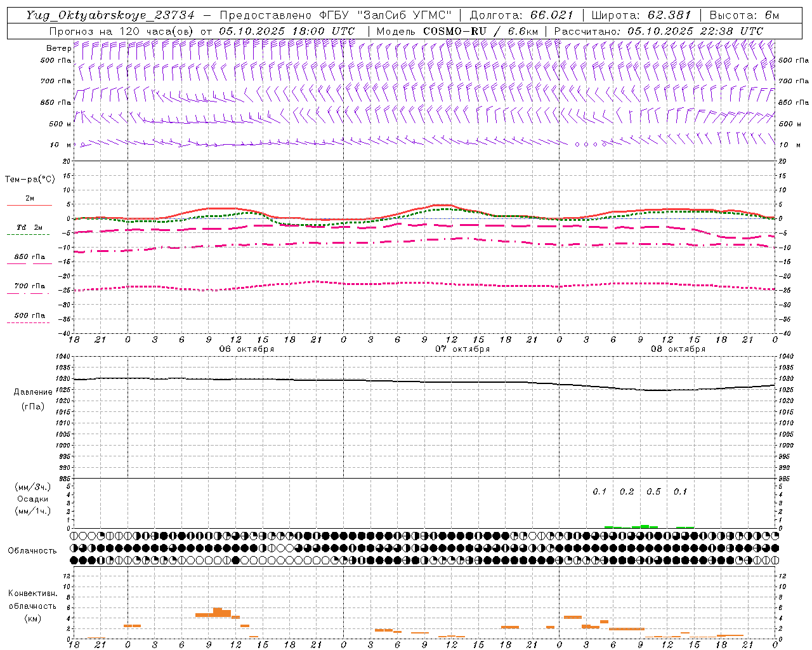The width and height of the screenshot is (812, 650).
Task: Select the provider text ФГБУ "ЗапСиб УГМС"
Action: (385, 15)
